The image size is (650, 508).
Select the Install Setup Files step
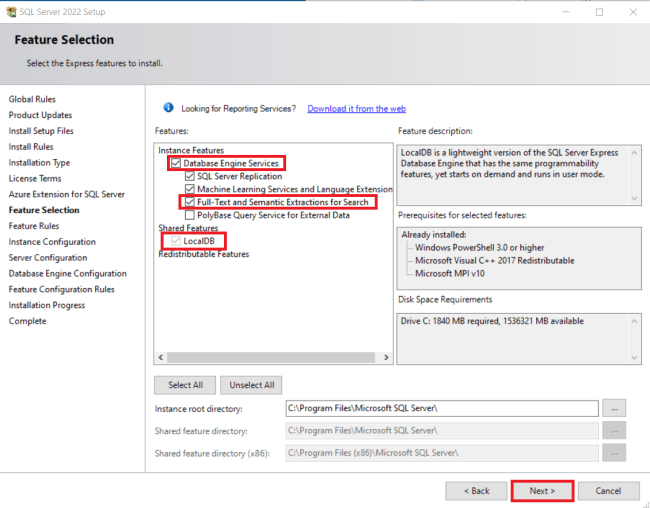coord(41,131)
